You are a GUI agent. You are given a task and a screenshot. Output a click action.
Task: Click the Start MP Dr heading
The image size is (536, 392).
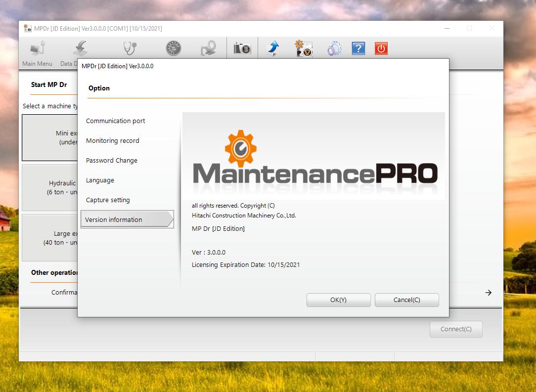49,85
